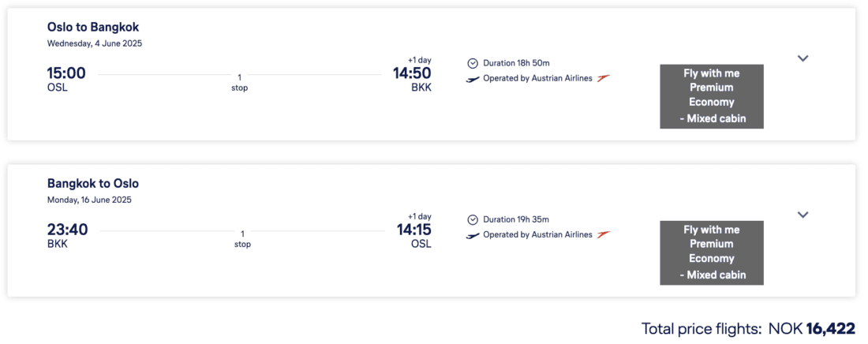Viewport: 868px width, 344px height.
Task: Click the Austrian Airlines logo on the return flight
Action: 604,234
